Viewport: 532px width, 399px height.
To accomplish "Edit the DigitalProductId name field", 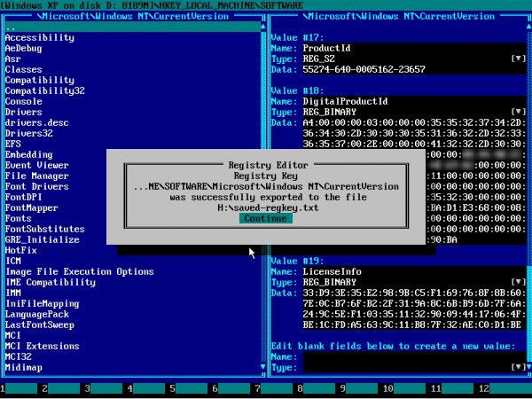I will point(414,101).
